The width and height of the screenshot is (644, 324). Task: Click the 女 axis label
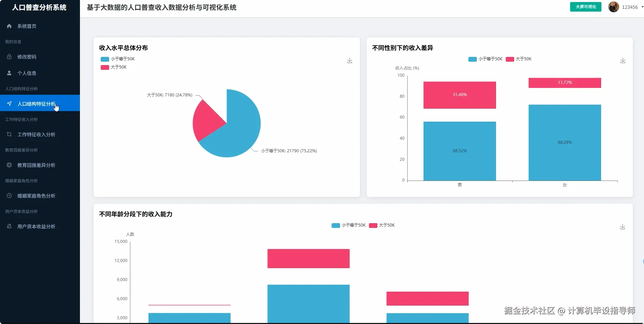pyautogui.click(x=565, y=185)
